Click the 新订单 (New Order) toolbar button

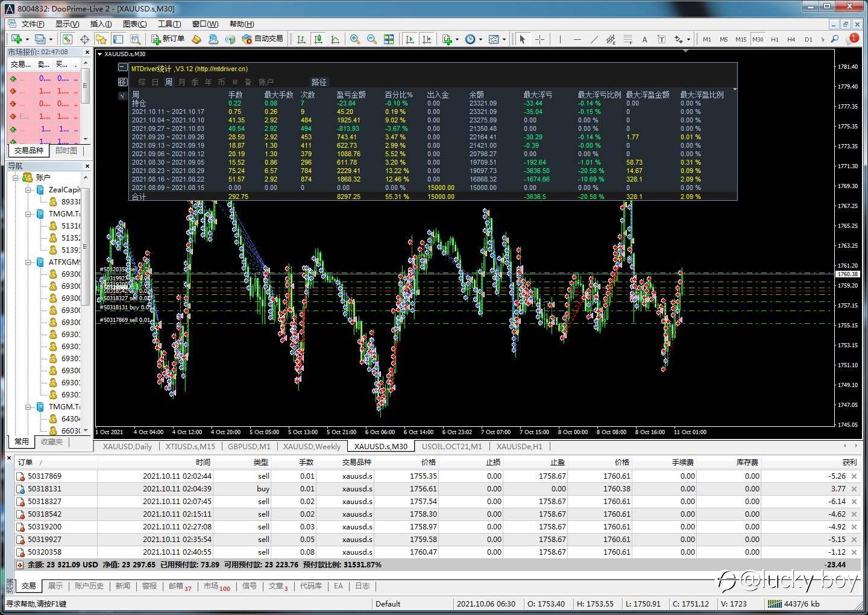click(168, 39)
